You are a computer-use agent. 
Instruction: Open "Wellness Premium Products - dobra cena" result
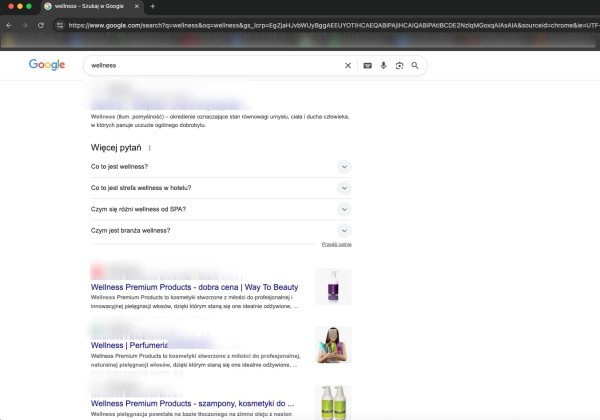pyautogui.click(x=194, y=287)
